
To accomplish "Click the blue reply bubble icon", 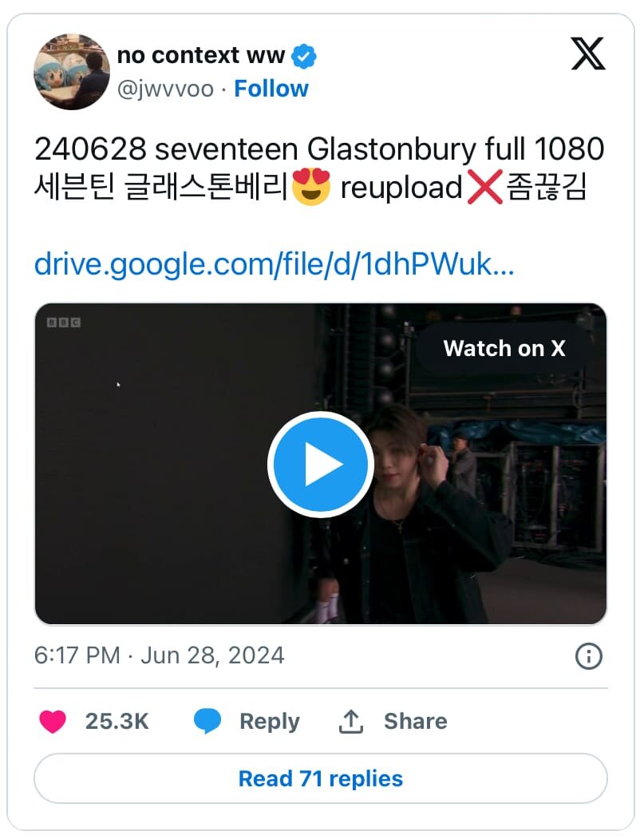I will point(207,722).
